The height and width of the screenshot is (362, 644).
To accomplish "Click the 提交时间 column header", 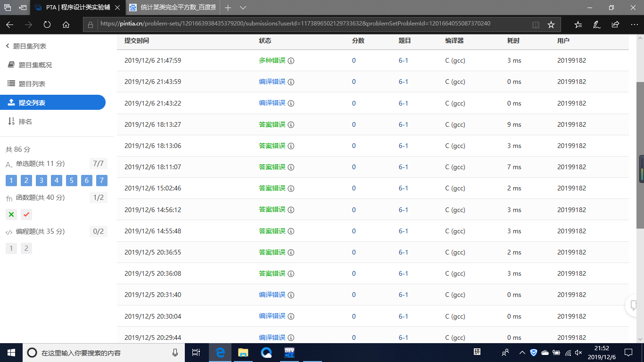I will (137, 41).
